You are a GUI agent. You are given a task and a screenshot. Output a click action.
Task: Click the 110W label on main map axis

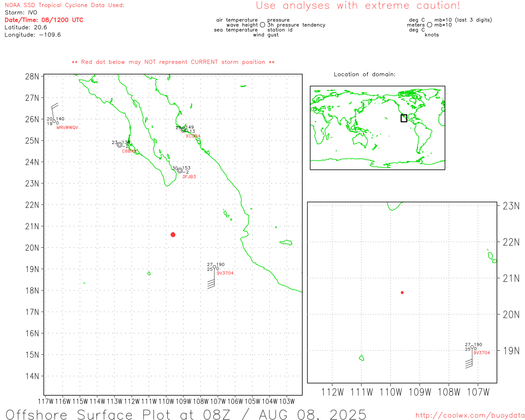click(166, 402)
